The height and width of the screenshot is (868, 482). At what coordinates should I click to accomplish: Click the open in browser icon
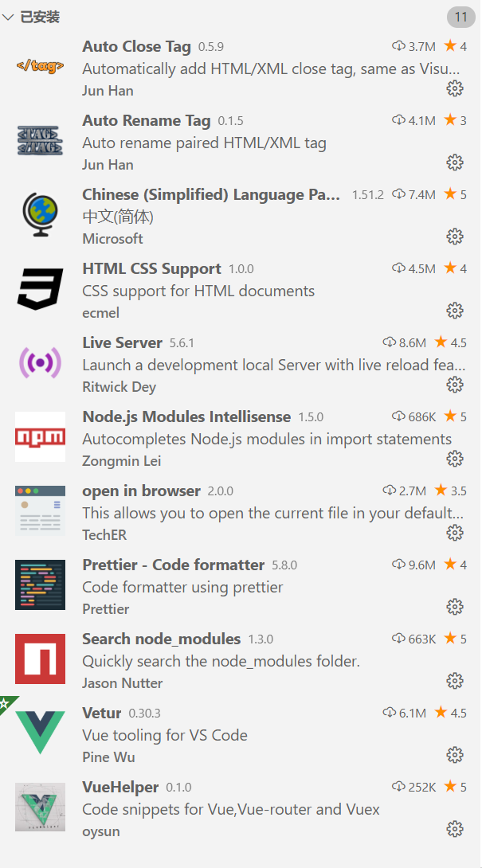(40, 511)
